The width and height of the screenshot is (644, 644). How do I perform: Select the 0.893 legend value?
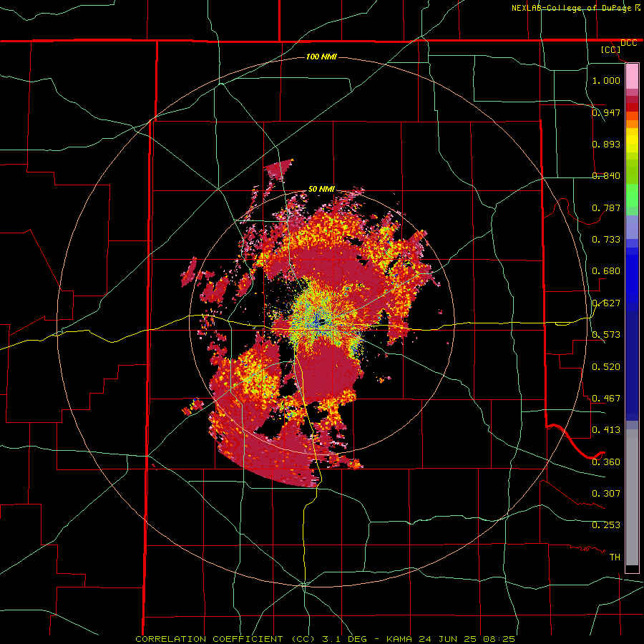(x=606, y=144)
